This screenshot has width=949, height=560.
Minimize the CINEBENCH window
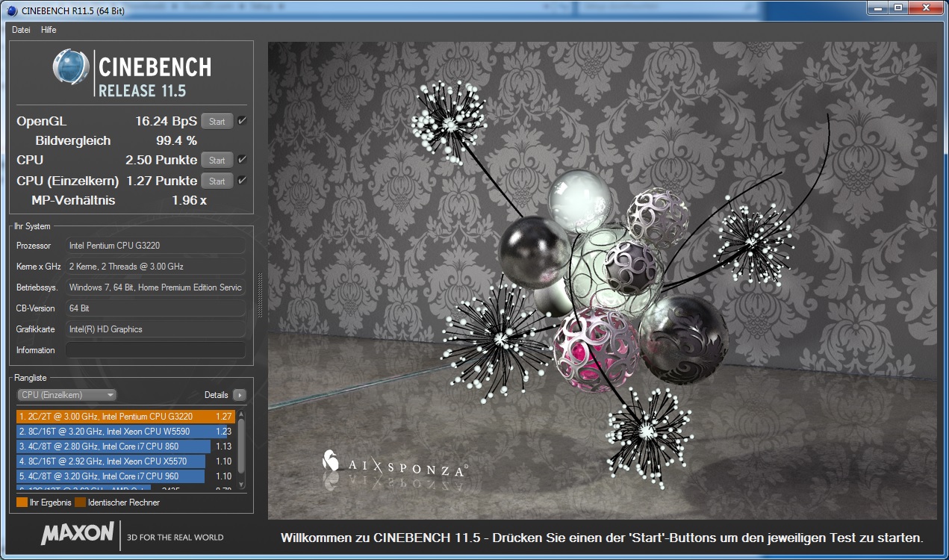[877, 7]
